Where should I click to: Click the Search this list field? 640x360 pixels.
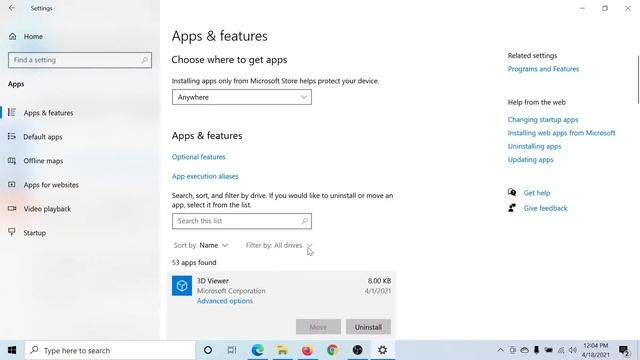pos(242,221)
